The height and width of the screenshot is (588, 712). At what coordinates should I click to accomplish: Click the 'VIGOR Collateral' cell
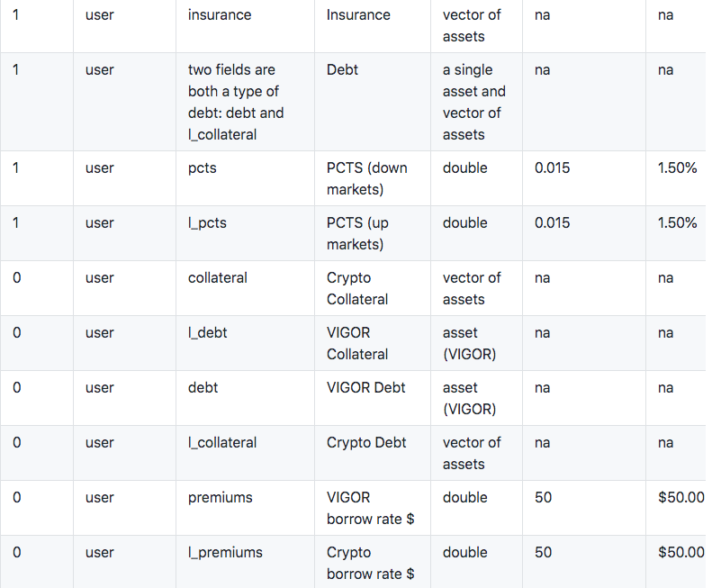click(357, 343)
